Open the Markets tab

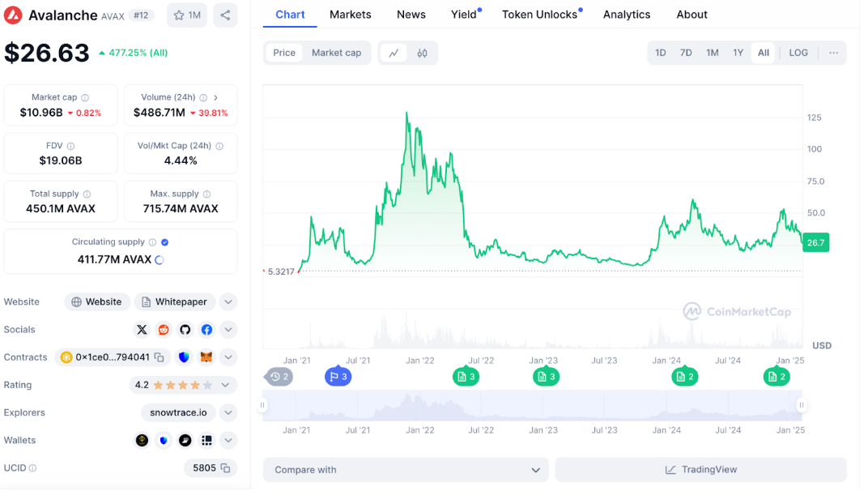point(351,15)
